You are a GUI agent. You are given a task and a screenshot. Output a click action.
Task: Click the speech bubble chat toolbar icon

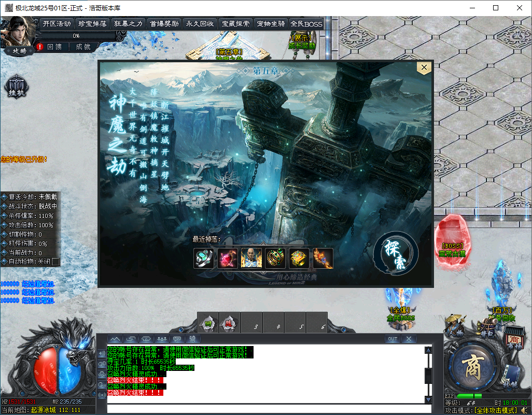click(177, 339)
